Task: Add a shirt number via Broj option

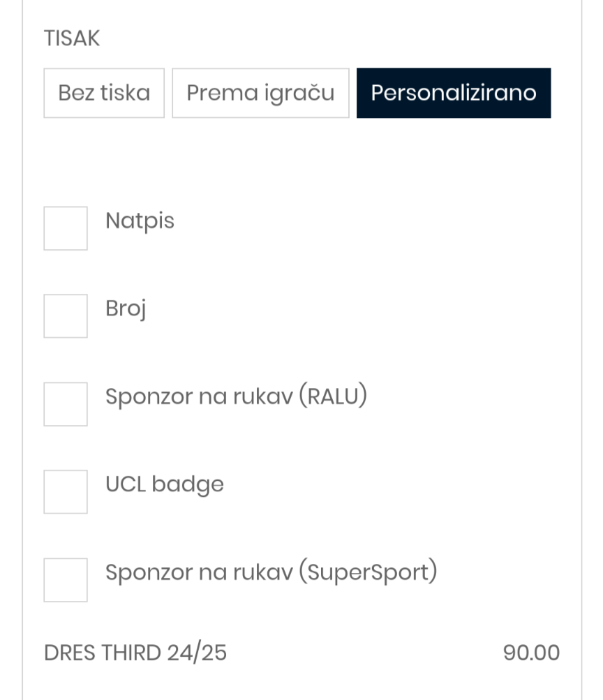Action: pos(66,316)
